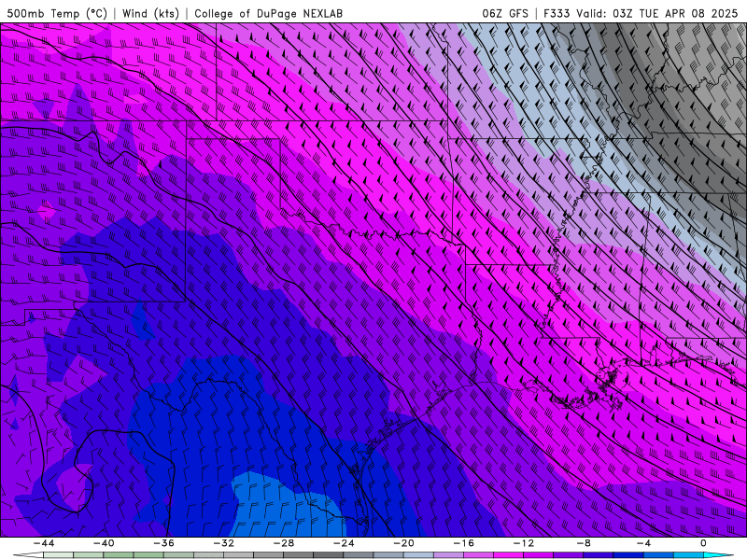
Task: Click the 'F333 Valid: 03Z TUE APR 08 2025' text
Action: 641,14
